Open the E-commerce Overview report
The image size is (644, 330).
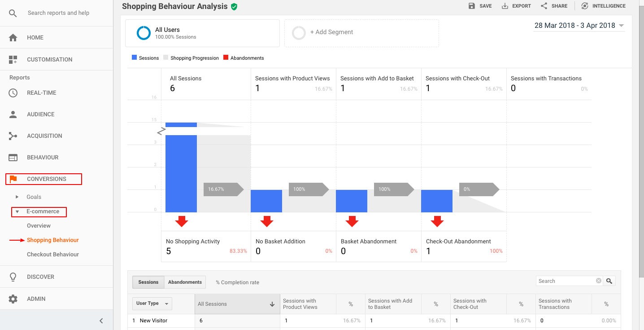39,226
